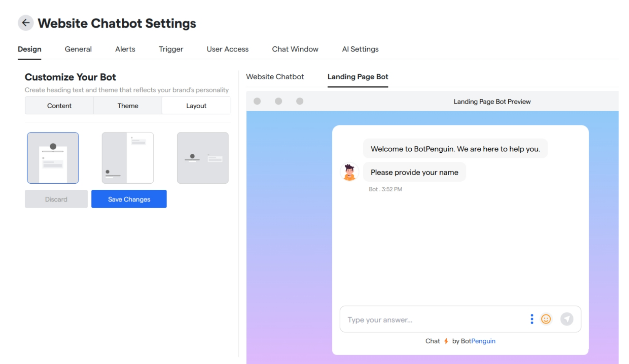629x364 pixels.
Task: Click the 'Website Chatbot Settings' title
Action: point(117,23)
